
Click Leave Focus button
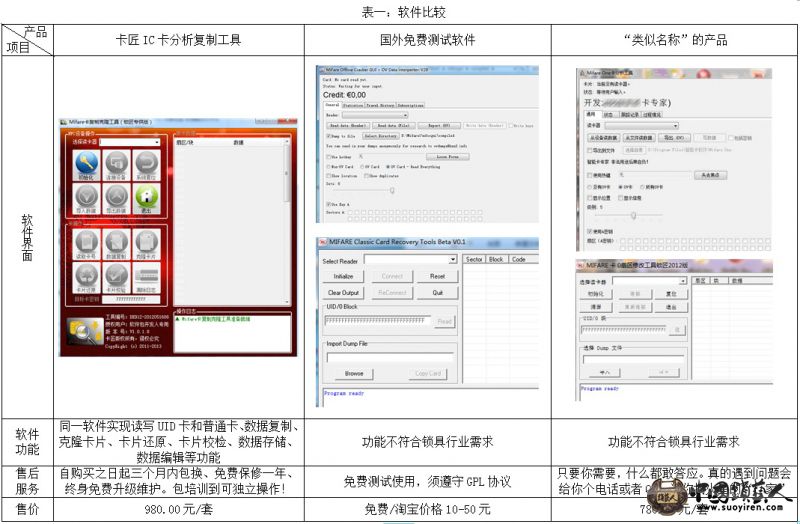(x=447, y=157)
